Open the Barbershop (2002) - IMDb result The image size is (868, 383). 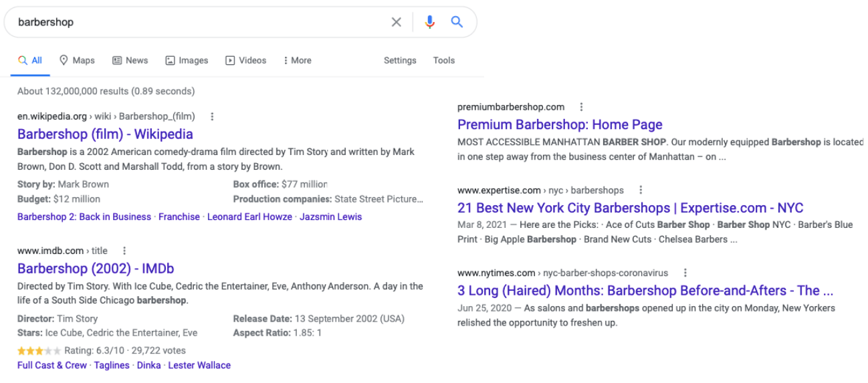pyautogui.click(x=96, y=269)
